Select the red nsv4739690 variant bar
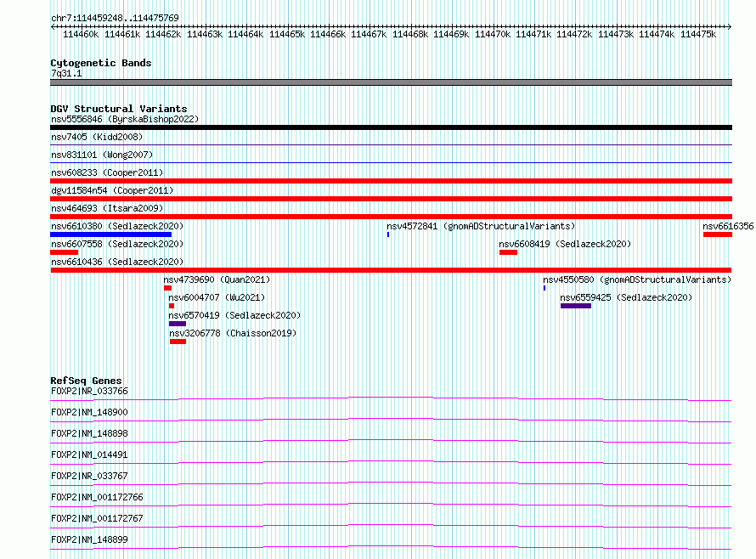 pyautogui.click(x=168, y=288)
